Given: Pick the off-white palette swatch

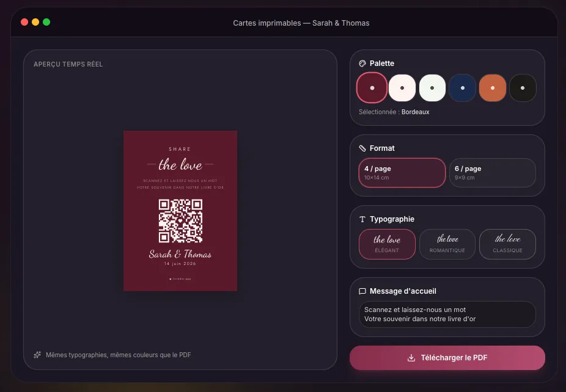Looking at the screenshot, I should coord(432,88).
